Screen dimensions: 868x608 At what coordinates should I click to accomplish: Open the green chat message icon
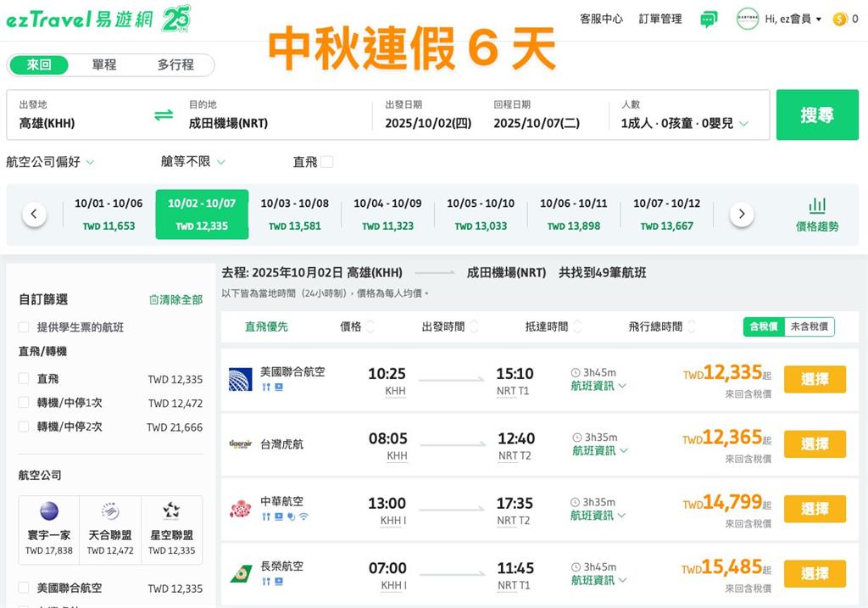click(709, 20)
